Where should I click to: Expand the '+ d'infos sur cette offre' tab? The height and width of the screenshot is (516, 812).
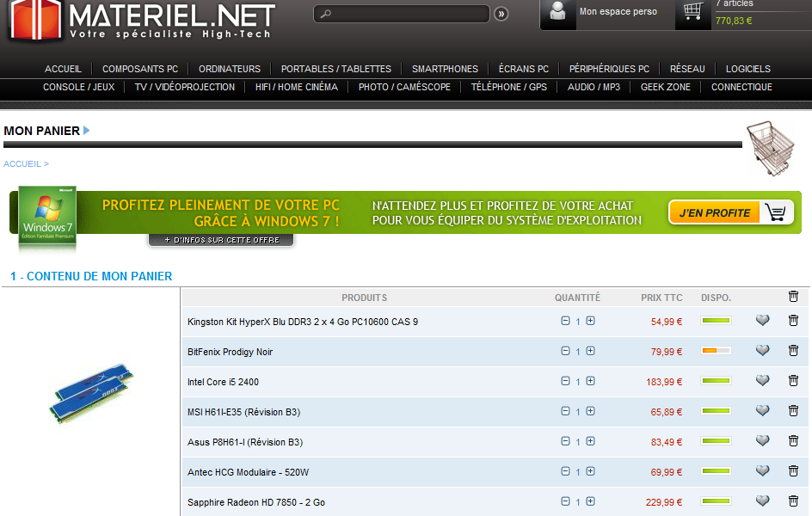point(221,240)
